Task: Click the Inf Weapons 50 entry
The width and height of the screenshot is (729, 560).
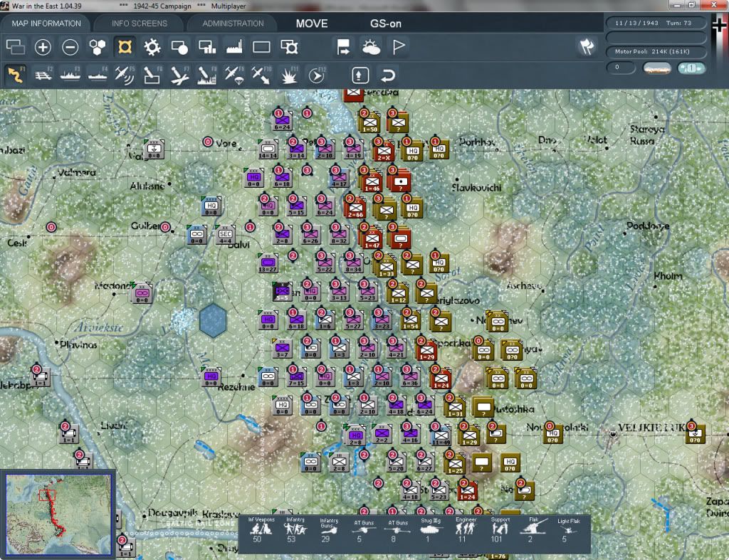Action: coord(261,530)
